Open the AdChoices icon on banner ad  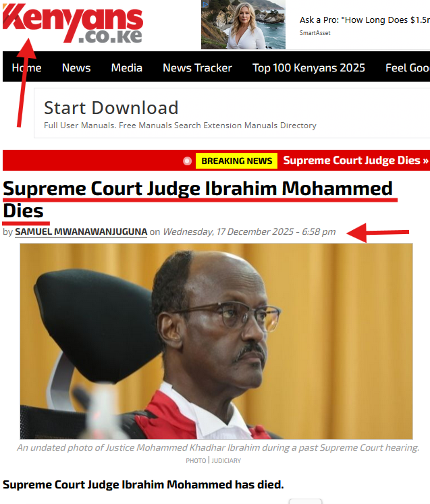tap(205, 4)
